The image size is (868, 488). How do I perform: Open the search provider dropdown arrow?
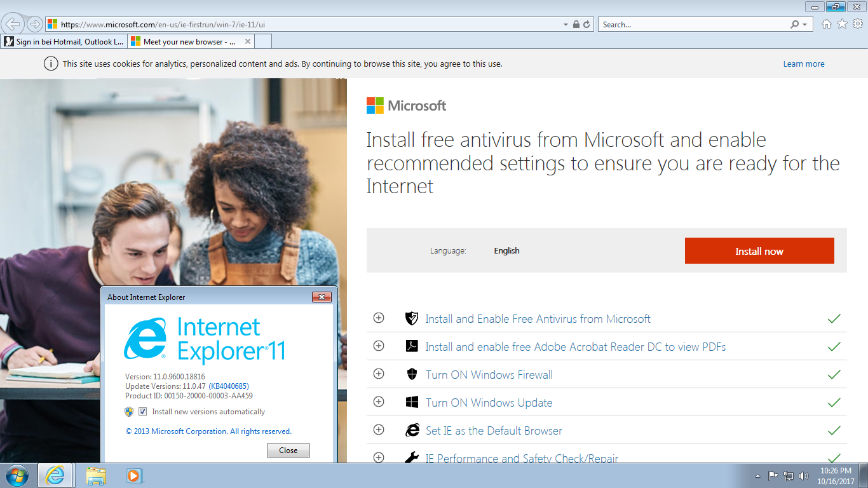pos(805,25)
